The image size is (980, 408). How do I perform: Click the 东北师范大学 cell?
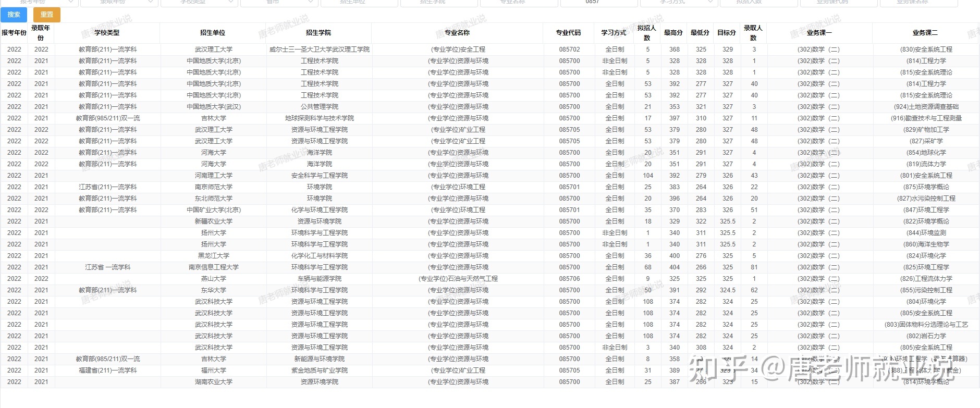[x=214, y=199]
